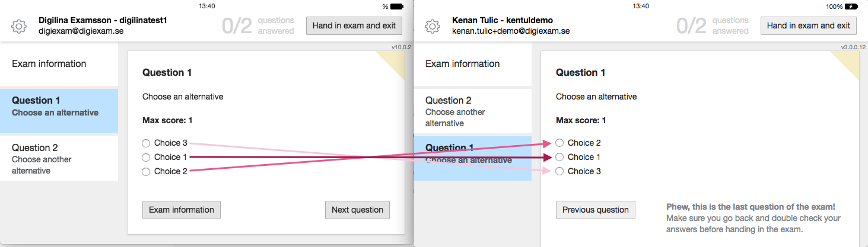Click charging battery icon in right status bar
868x247 pixels.
(x=851, y=7)
